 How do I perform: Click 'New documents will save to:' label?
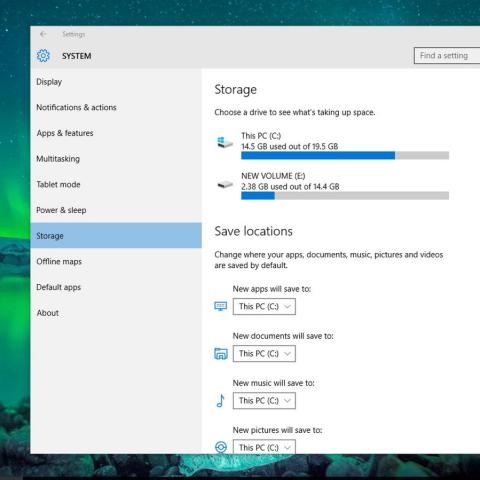283,336
